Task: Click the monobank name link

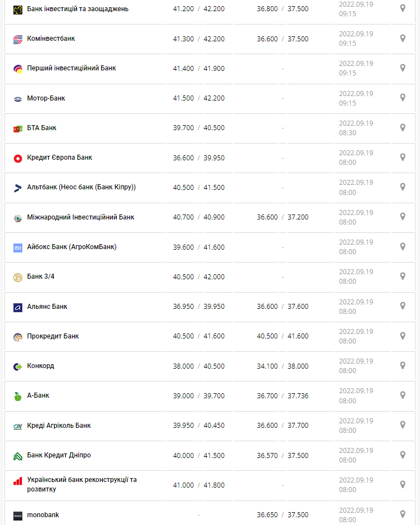Action: (x=43, y=515)
